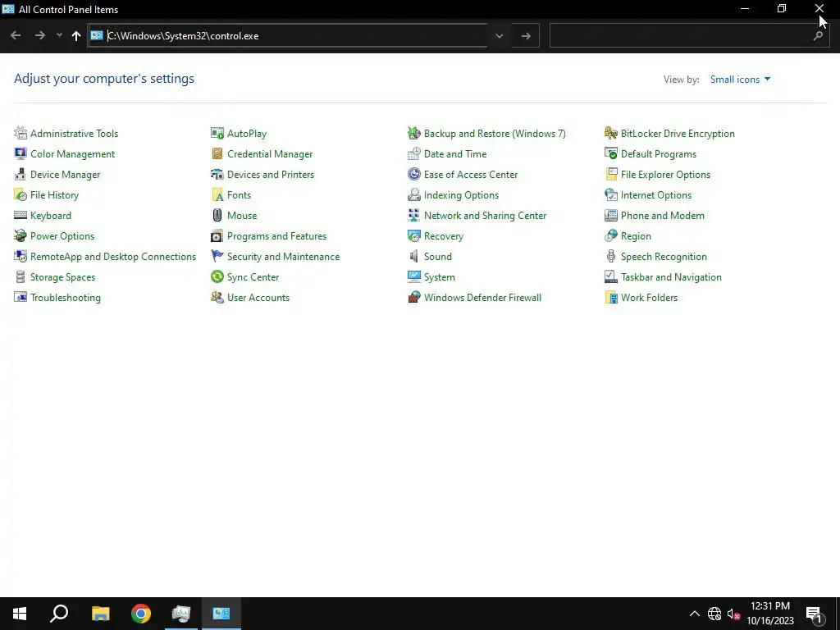Open the Sound speaker icon

coord(414,256)
